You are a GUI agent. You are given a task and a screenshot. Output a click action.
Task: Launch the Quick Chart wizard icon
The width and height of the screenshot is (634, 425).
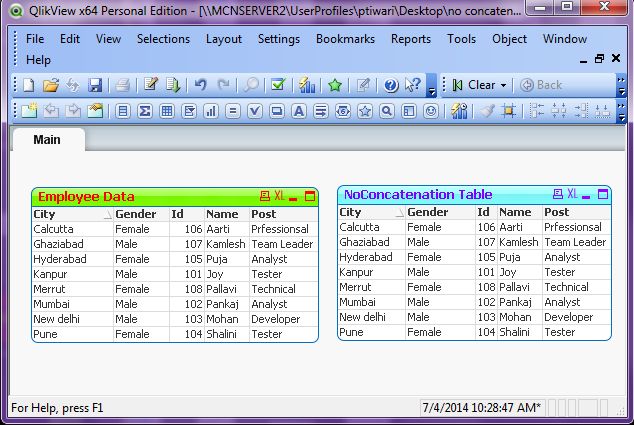coord(307,85)
